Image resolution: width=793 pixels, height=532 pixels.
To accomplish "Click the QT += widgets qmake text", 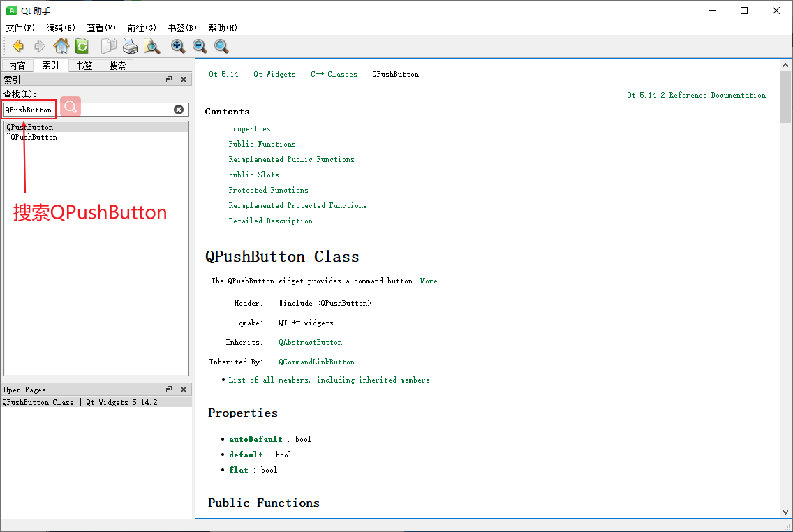I will coord(306,323).
